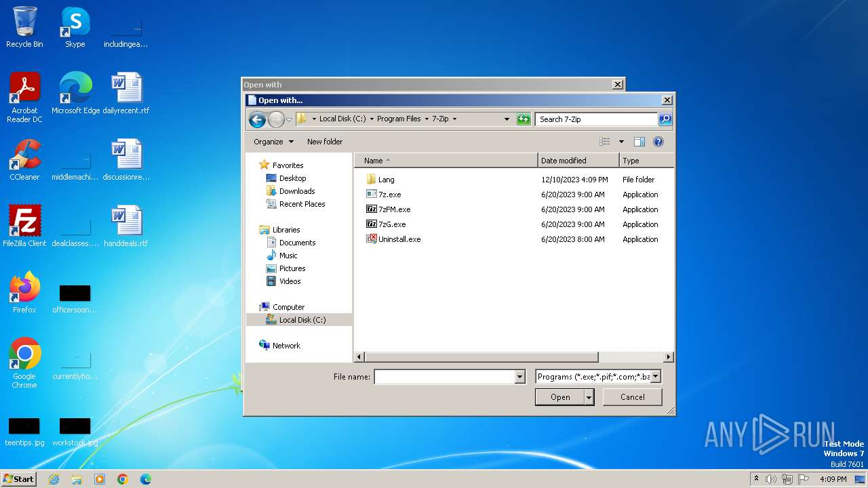Screen dimensions: 868x488
Task: Click Favorites in navigation pane
Action: tap(288, 165)
